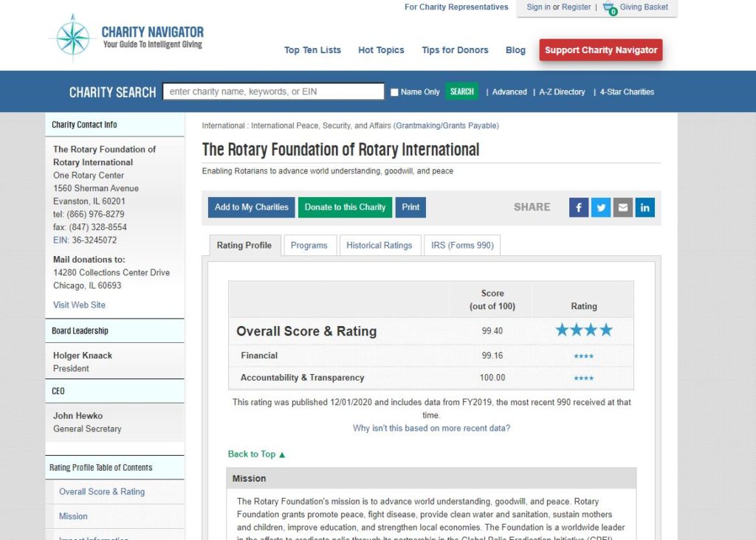756x540 pixels.
Task: Share on Twitter icon
Action: (601, 207)
